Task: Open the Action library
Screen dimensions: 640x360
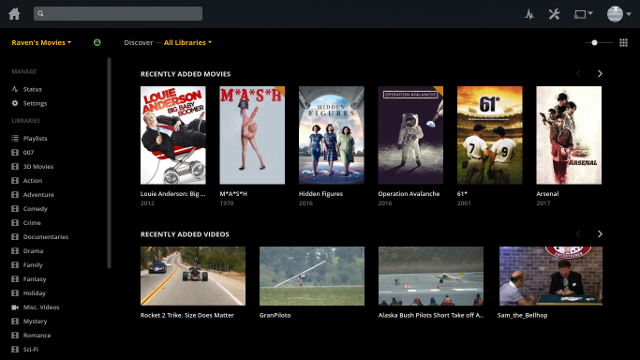Action: point(32,181)
